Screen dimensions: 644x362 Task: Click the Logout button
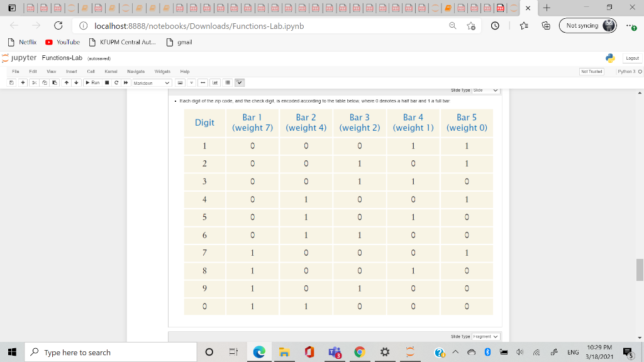[x=632, y=58]
